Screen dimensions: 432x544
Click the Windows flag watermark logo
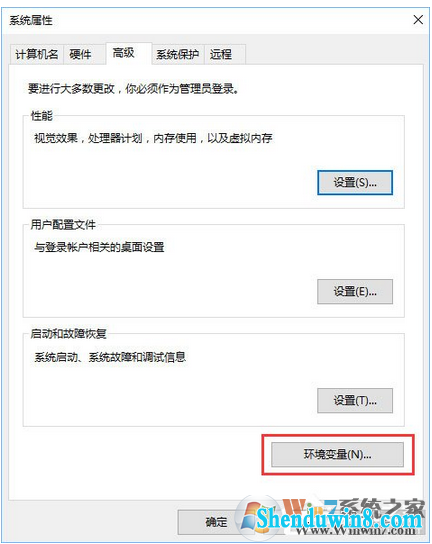pos(257,517)
